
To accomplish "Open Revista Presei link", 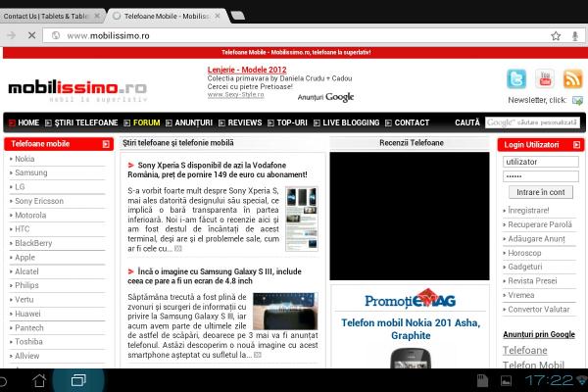I will tap(532, 281).
